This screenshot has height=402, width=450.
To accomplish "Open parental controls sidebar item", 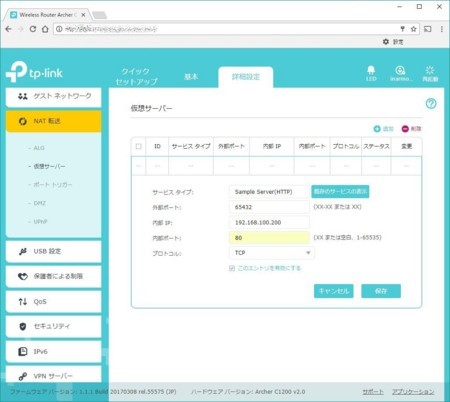I will tap(53, 276).
